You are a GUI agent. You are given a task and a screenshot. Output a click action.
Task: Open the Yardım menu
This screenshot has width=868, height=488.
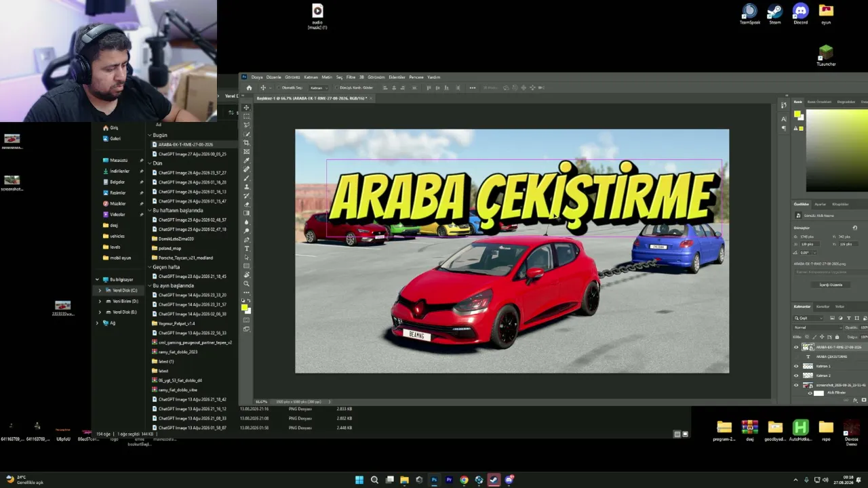(433, 77)
